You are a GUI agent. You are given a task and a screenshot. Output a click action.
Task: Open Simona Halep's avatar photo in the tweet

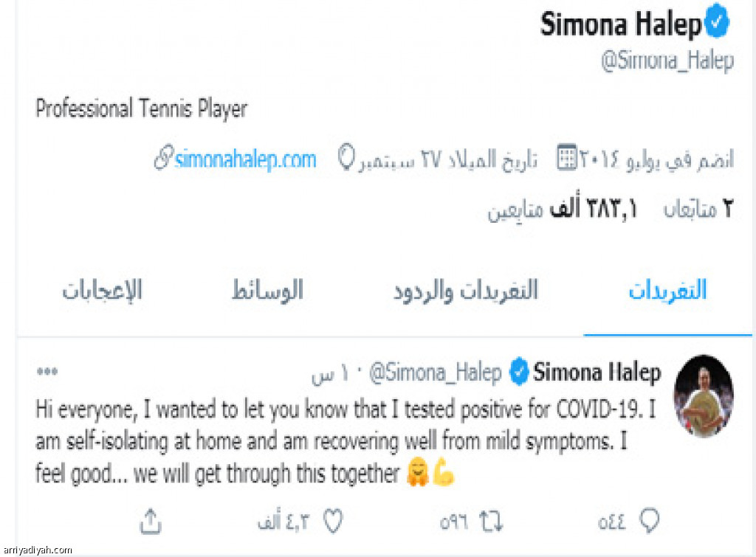click(704, 395)
